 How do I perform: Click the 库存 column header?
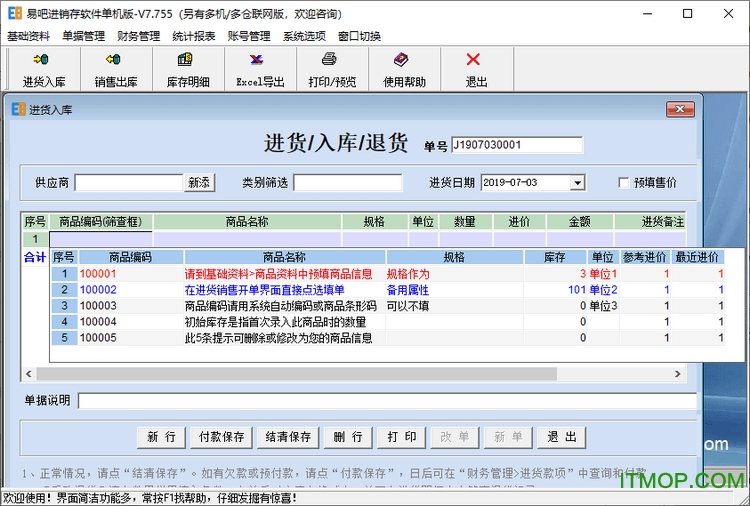tap(555, 257)
